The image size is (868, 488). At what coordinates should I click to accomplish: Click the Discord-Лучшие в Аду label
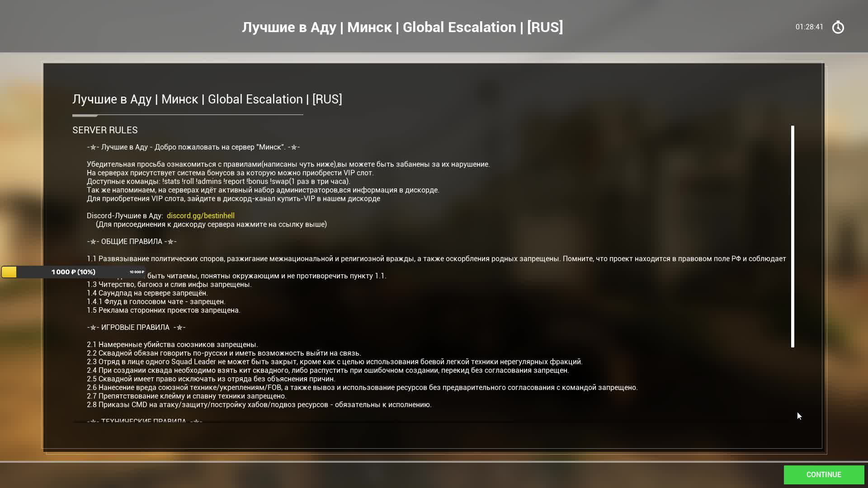125,216
